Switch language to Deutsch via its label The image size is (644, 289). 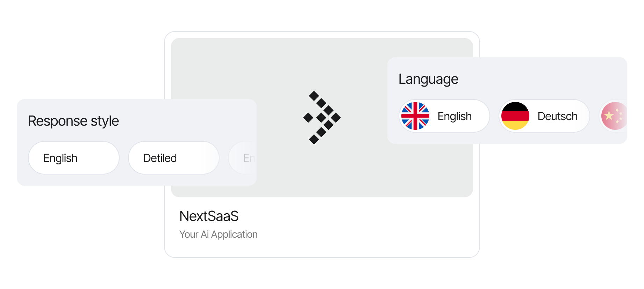pyautogui.click(x=557, y=116)
